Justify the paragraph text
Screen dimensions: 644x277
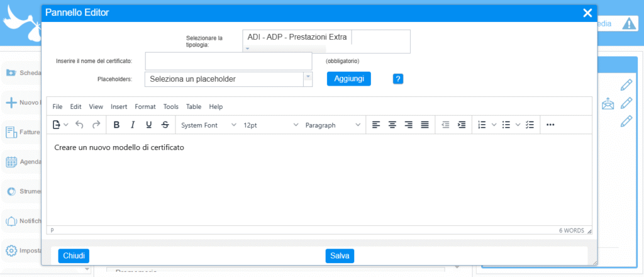425,125
